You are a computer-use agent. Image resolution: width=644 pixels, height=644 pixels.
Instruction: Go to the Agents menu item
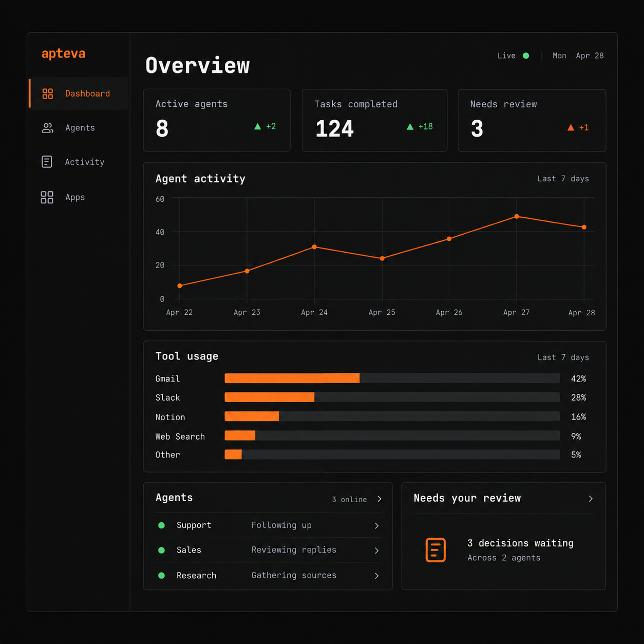click(79, 128)
